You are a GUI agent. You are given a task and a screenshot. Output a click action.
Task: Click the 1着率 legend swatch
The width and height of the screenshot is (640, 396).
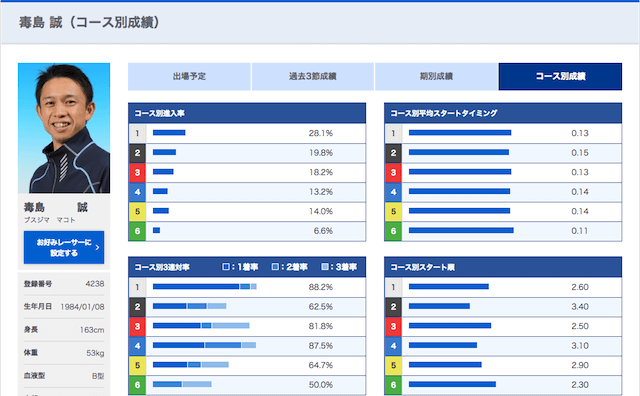tap(226, 267)
